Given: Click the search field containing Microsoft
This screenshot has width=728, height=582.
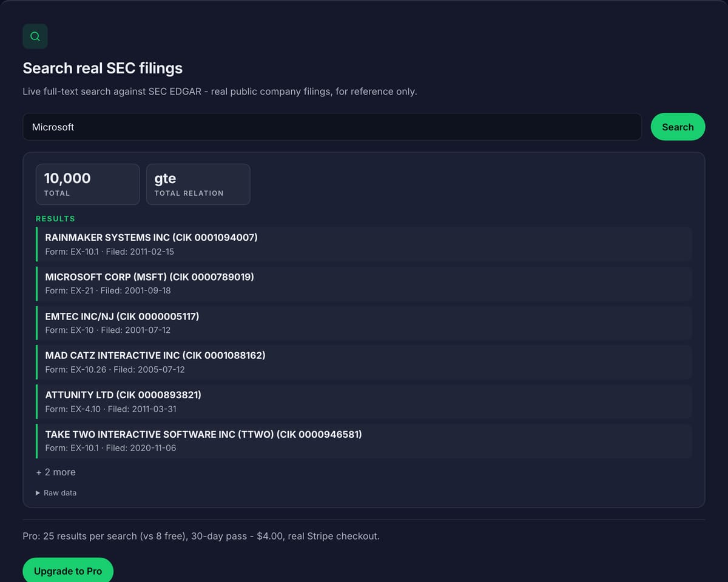Looking at the screenshot, I should point(332,127).
